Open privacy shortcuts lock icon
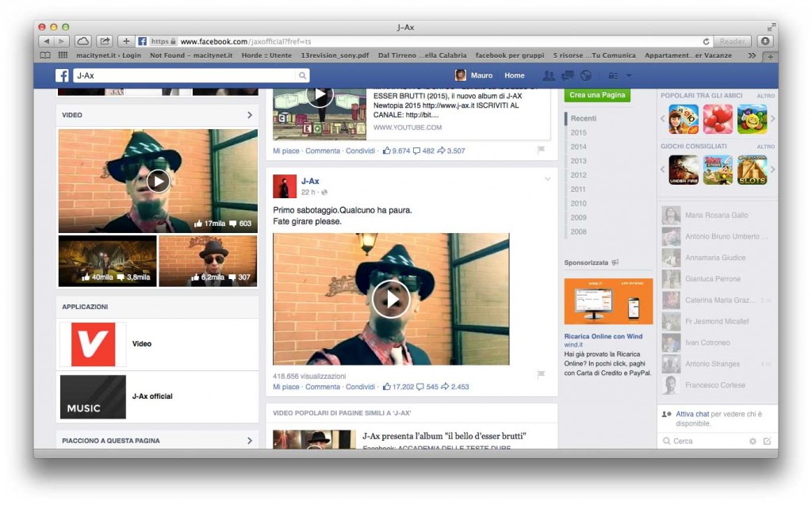This screenshot has width=812, height=505. point(613,75)
